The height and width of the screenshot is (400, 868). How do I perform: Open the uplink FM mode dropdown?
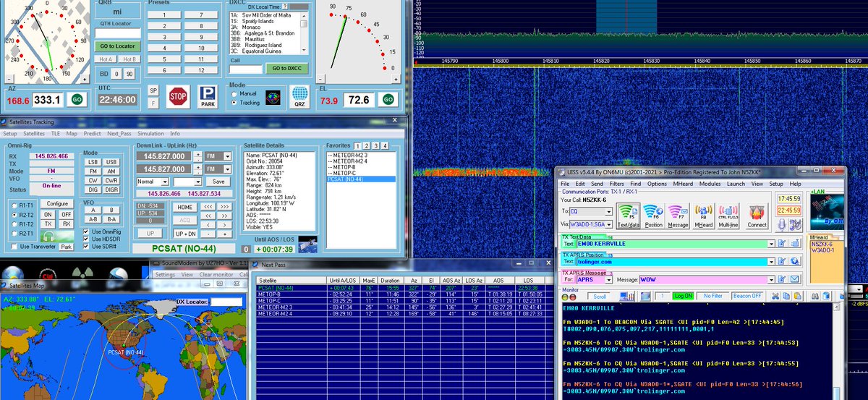tap(227, 169)
